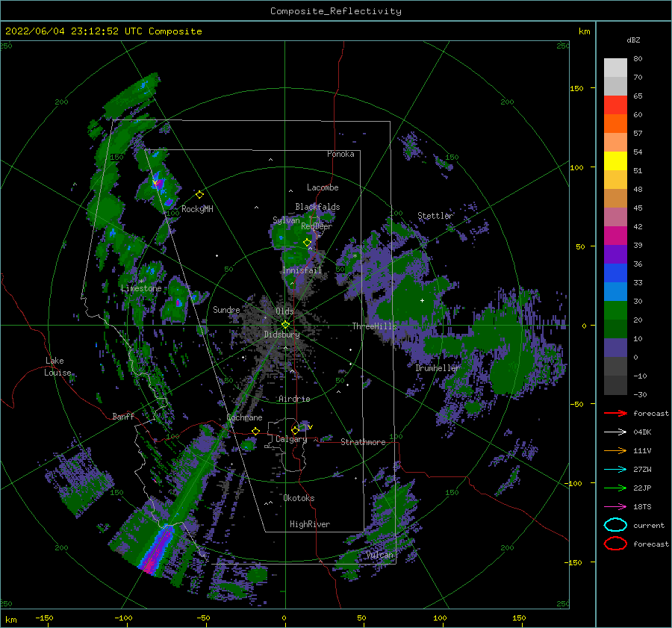
Task: Click the RockyMH label
Action: 197,209
